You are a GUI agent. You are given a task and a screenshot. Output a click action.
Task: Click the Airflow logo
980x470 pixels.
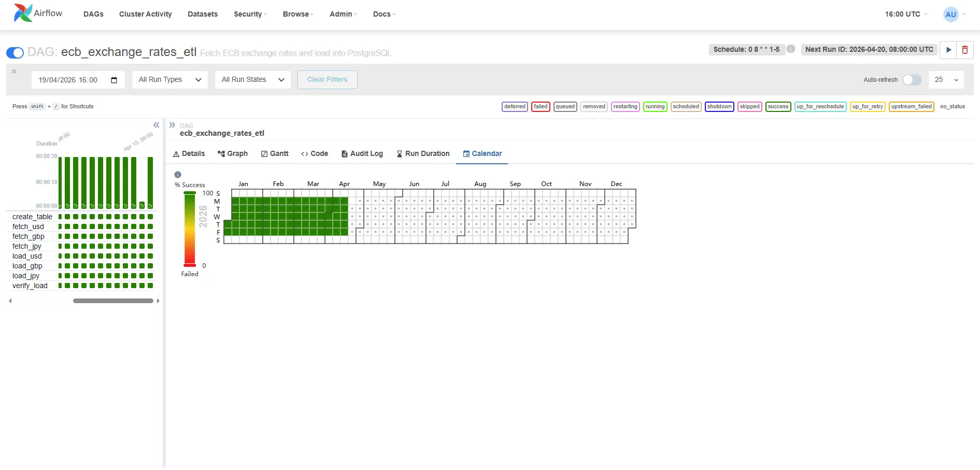click(23, 12)
